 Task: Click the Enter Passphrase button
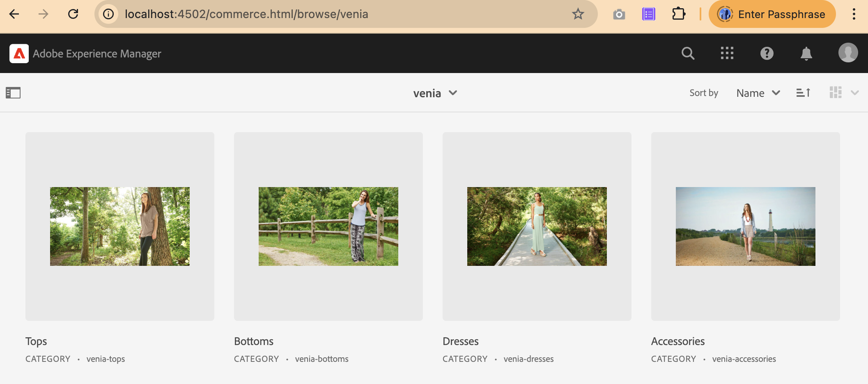[772, 14]
